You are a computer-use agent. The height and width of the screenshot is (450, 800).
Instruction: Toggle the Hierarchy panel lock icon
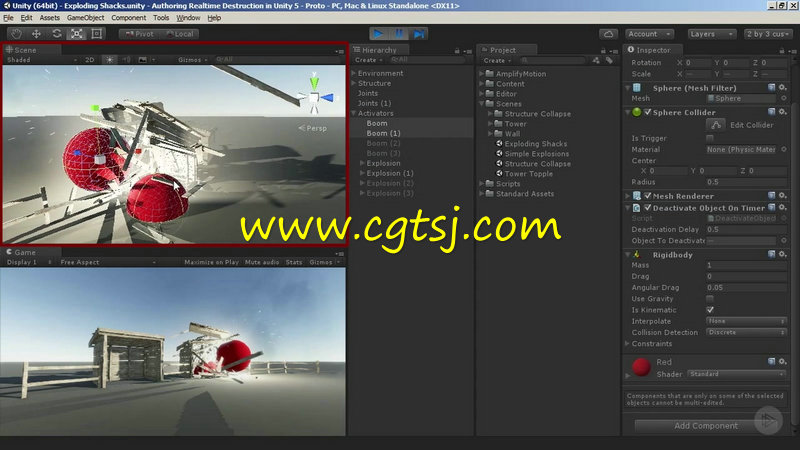point(457,51)
